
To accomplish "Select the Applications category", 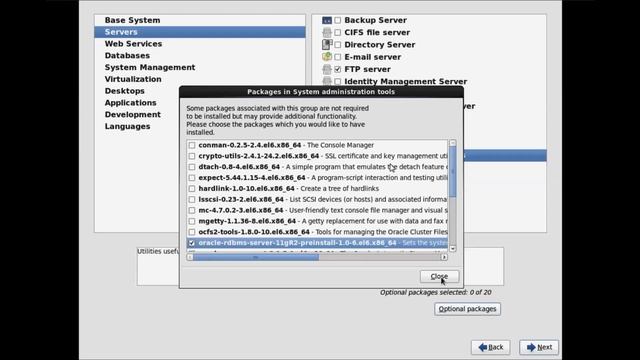I will (137, 103).
